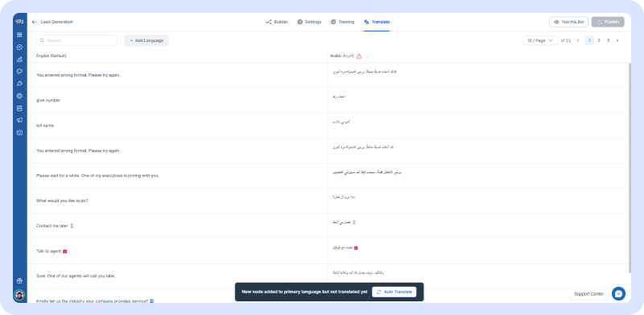Open the analytics bar chart icon
This screenshot has height=315, width=644.
(x=19, y=60)
